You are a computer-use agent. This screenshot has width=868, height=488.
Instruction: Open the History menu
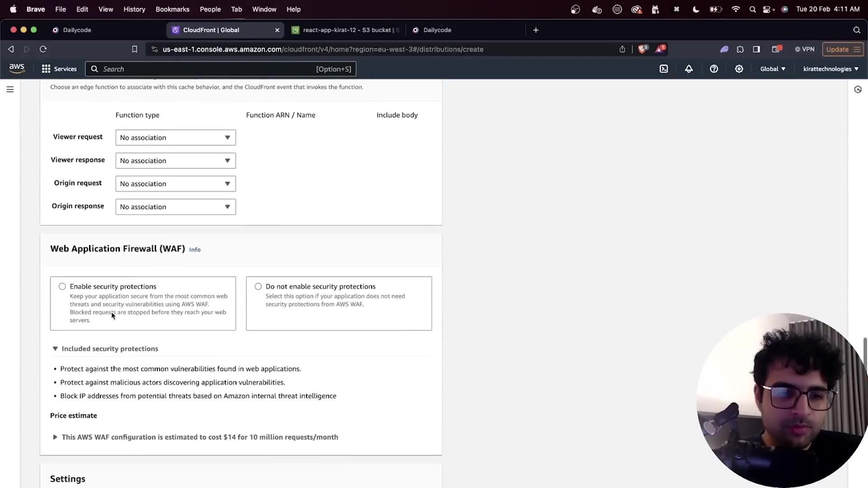(x=134, y=9)
